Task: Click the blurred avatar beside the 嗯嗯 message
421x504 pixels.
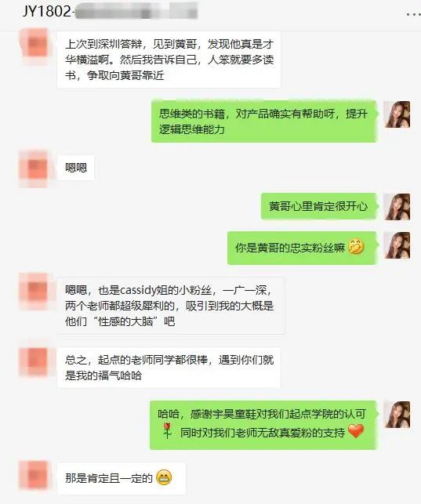Action: pos(34,168)
